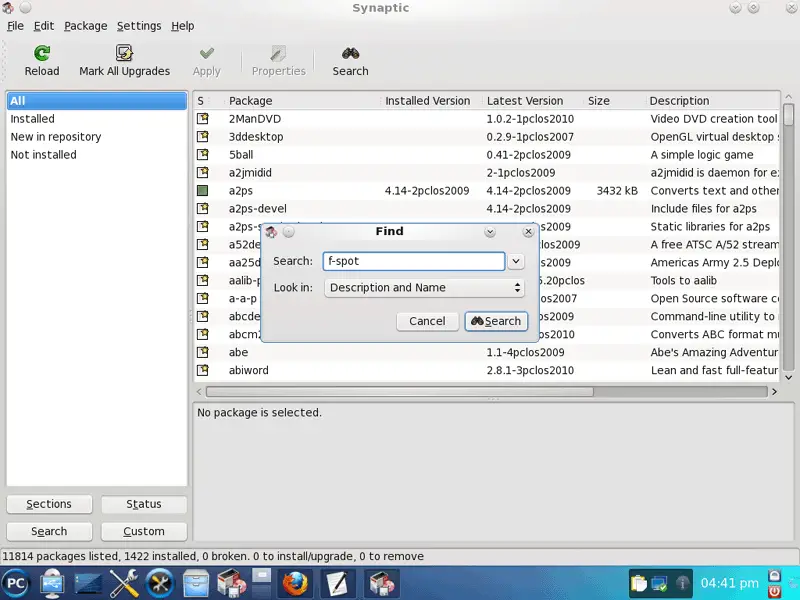
Task: Click the clipboard tray icon
Action: 638,583
